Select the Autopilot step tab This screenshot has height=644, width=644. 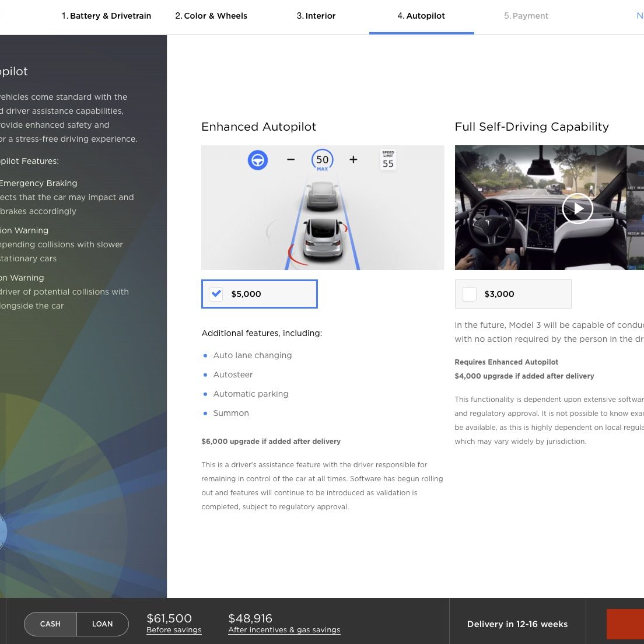coord(421,16)
